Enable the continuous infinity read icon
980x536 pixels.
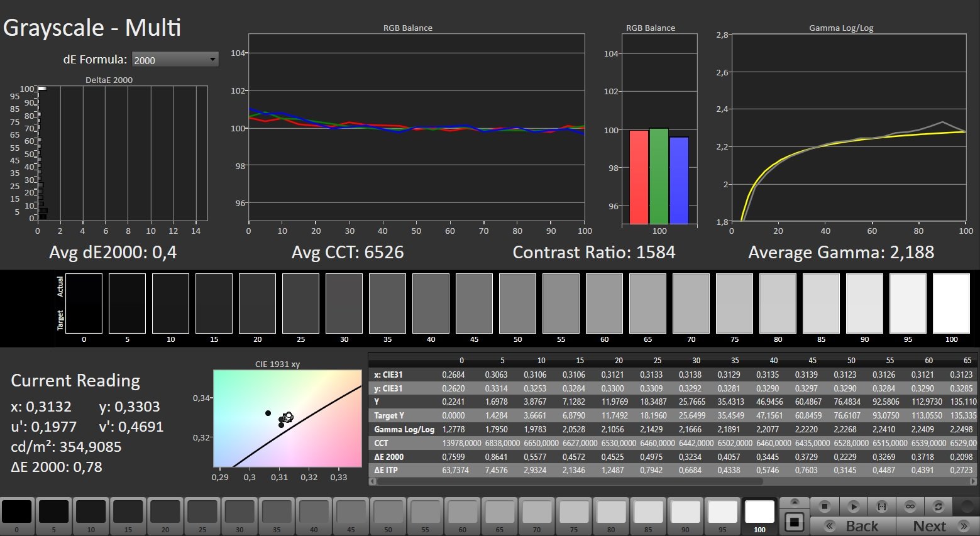click(910, 506)
